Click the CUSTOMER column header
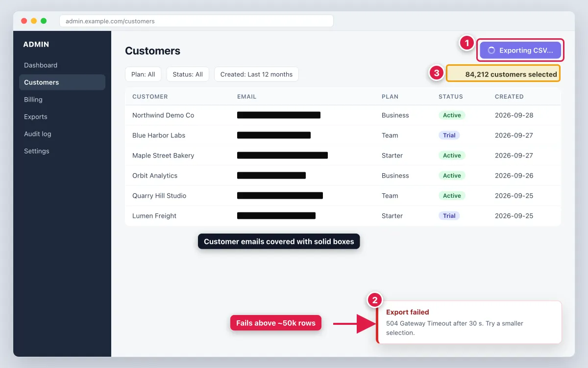 tap(150, 97)
